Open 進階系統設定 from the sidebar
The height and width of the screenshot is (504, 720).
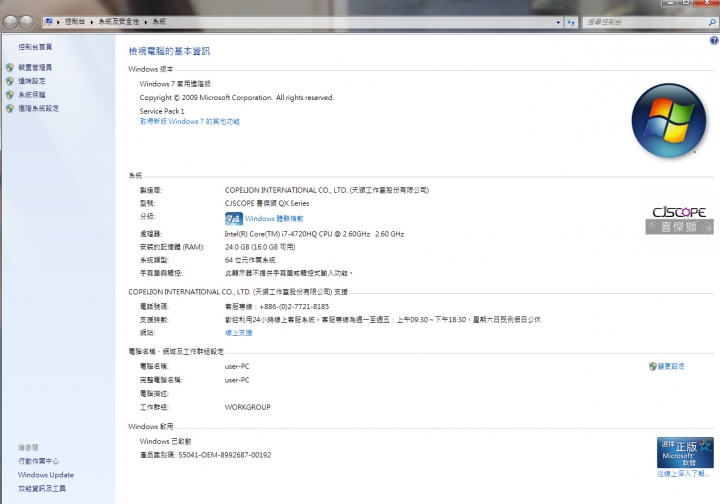coord(39,108)
